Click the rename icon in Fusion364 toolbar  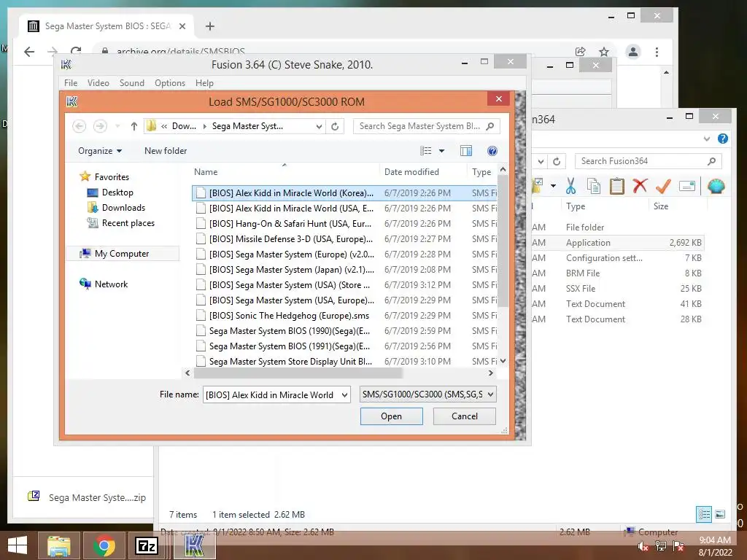click(x=687, y=186)
